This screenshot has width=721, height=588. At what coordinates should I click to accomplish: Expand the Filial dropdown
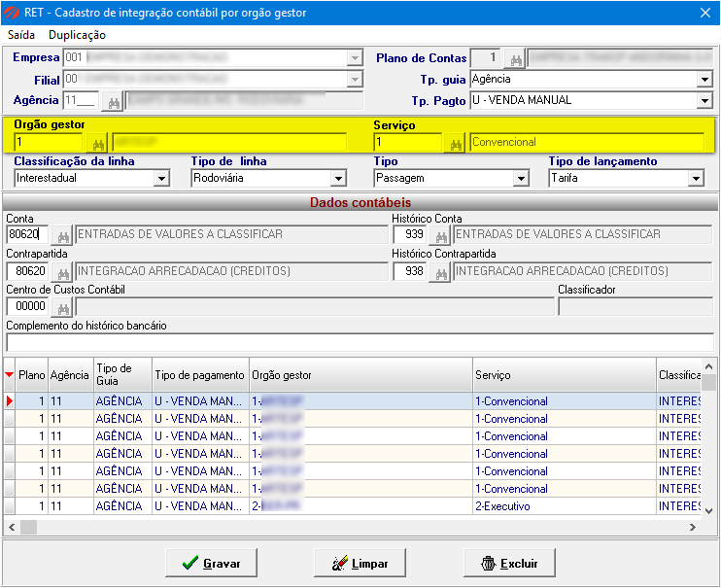click(x=354, y=79)
